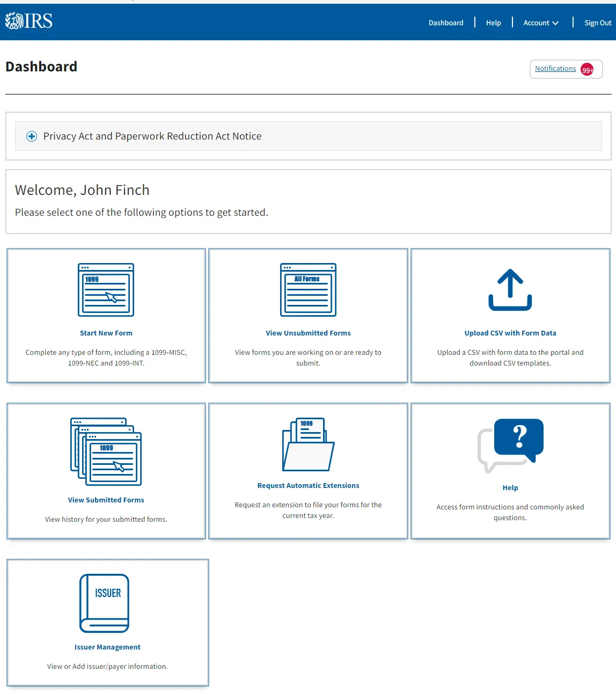Click 'Access form instructions' description text
The image size is (616, 693).
click(x=510, y=512)
